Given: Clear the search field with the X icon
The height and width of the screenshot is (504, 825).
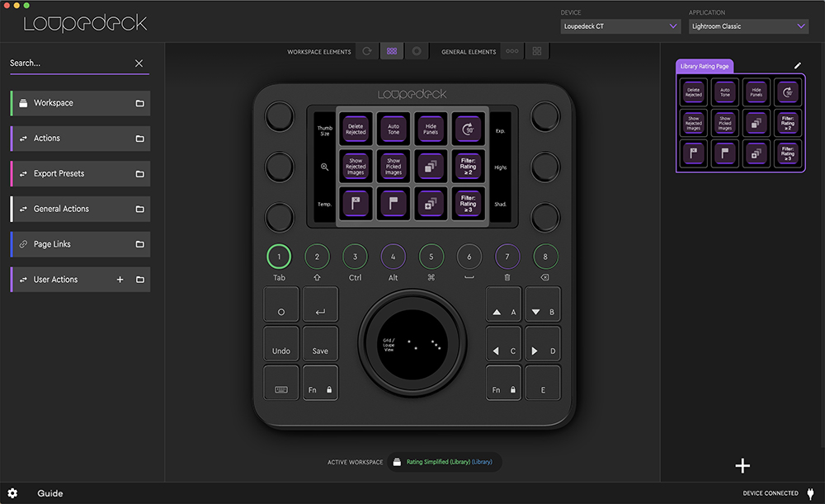Looking at the screenshot, I should tap(139, 64).
